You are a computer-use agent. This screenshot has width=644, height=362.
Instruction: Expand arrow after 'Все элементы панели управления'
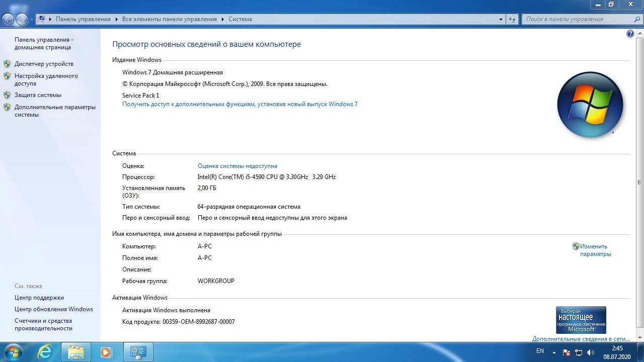(222, 19)
